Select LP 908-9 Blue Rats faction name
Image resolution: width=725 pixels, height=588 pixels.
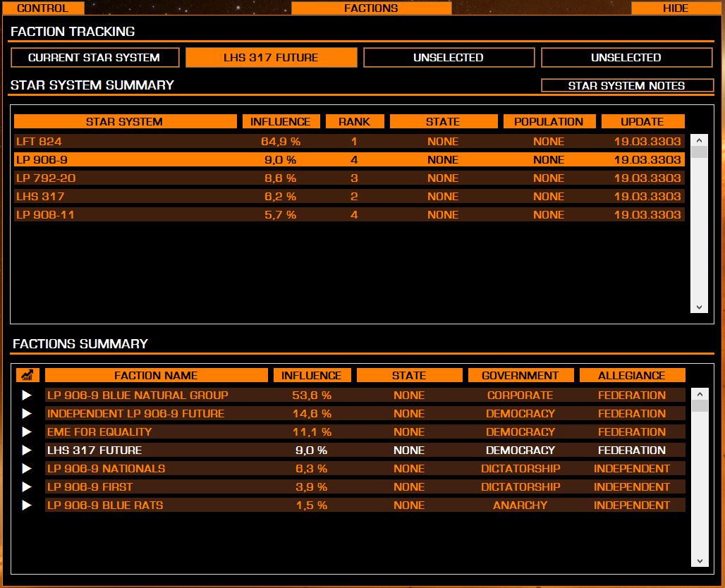click(105, 506)
